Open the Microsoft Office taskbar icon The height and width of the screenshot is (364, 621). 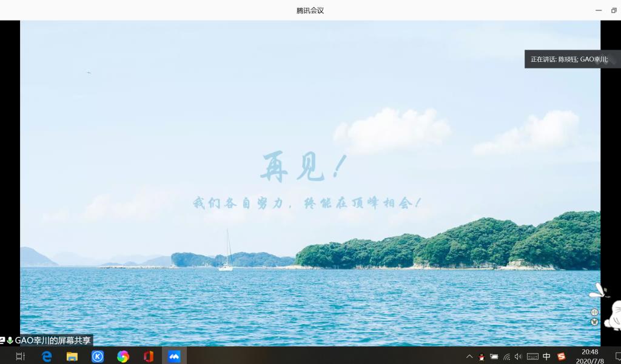click(149, 357)
